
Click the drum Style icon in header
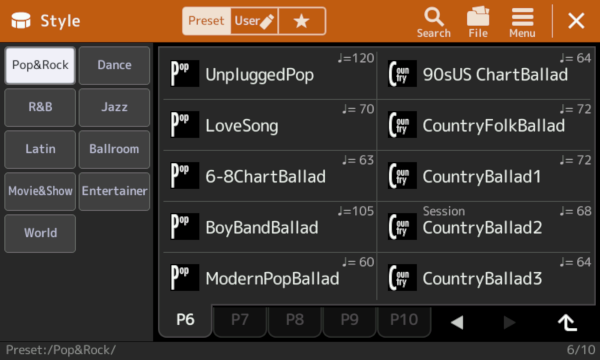21,21
